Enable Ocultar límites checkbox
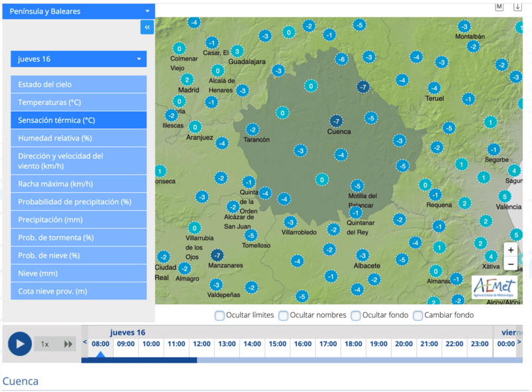Image resolution: width=532 pixels, height=392 pixels. [219, 316]
